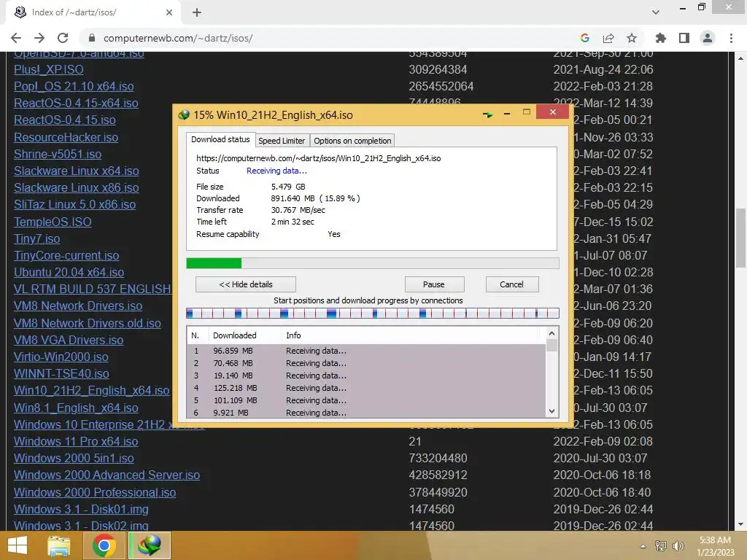This screenshot has height=560, width=747.
Task: Open Windows 3.1 - Disk01.img link
Action: pyautogui.click(x=81, y=509)
